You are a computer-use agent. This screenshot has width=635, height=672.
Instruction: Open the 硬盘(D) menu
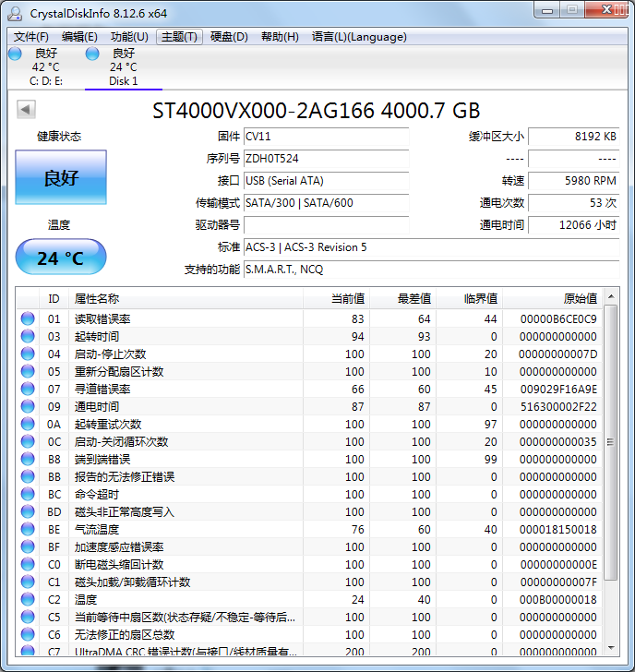point(229,37)
